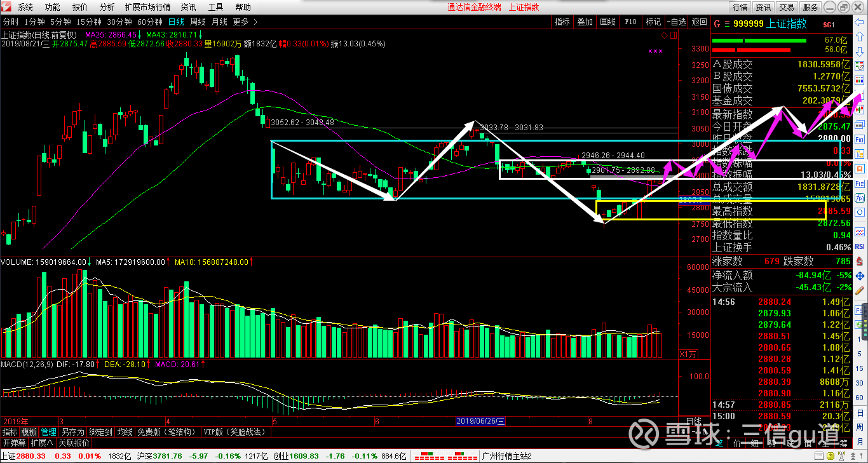
Task: Open the 帮助 menu
Action: pyautogui.click(x=243, y=7)
